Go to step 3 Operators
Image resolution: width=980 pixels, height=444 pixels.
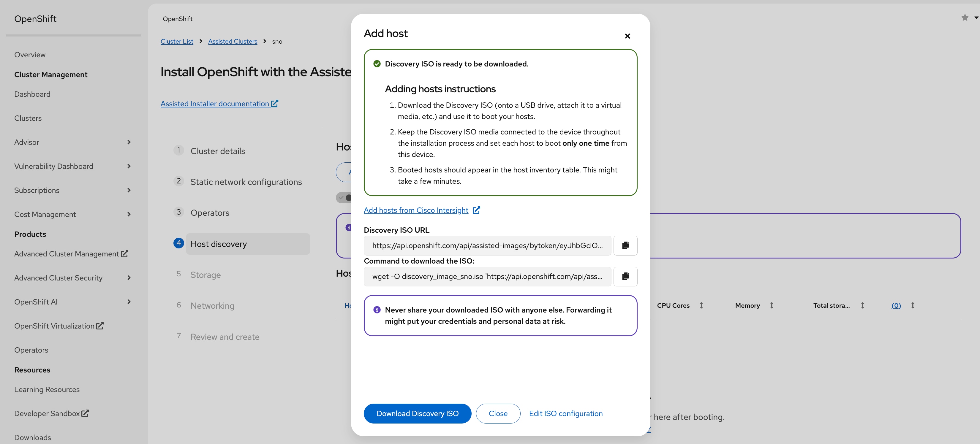click(x=210, y=213)
